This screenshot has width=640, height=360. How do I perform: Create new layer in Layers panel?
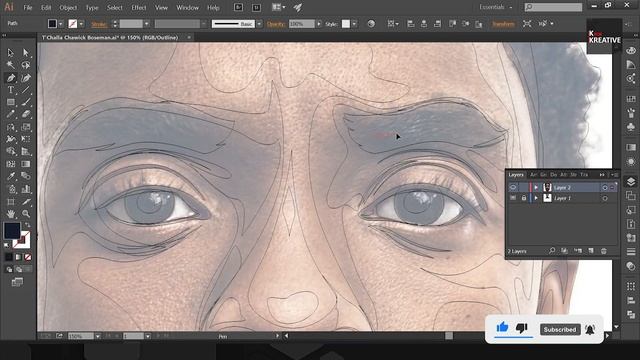pyautogui.click(x=591, y=251)
